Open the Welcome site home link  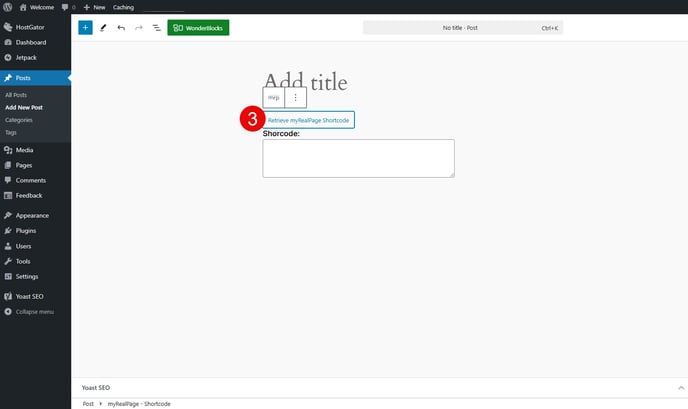click(37, 7)
